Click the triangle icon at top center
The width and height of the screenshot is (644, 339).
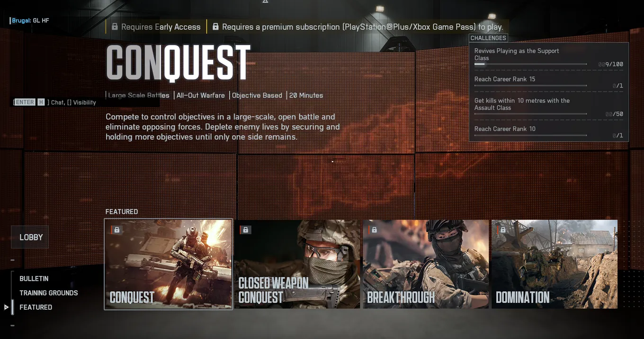[x=265, y=1]
